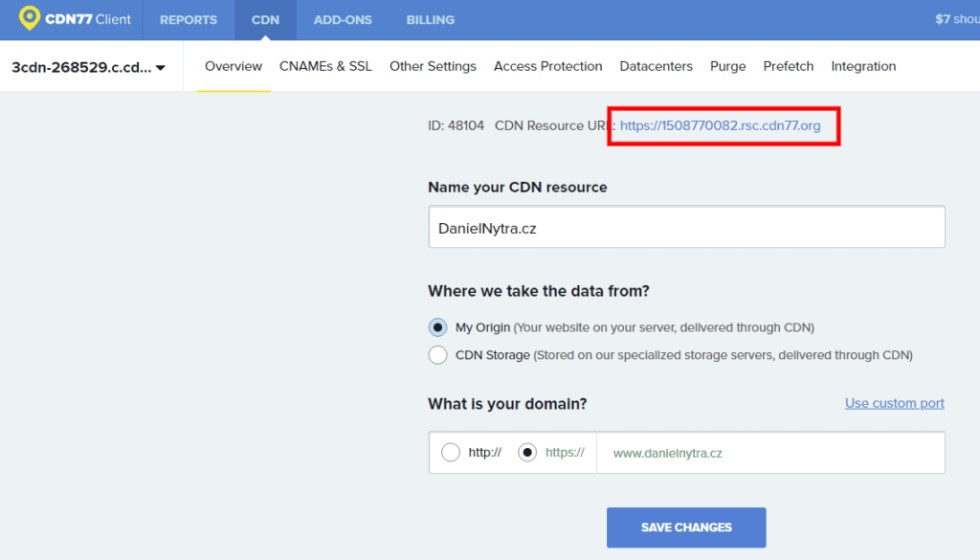This screenshot has height=560, width=980.
Task: Expand the 3cdn-268529 resource dropdown
Action: pos(89,67)
